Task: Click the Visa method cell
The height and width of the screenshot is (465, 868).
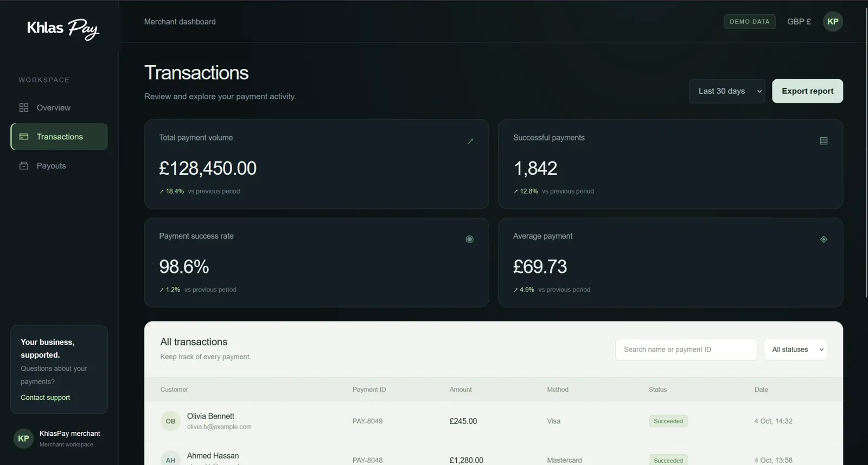Action: [x=553, y=421]
